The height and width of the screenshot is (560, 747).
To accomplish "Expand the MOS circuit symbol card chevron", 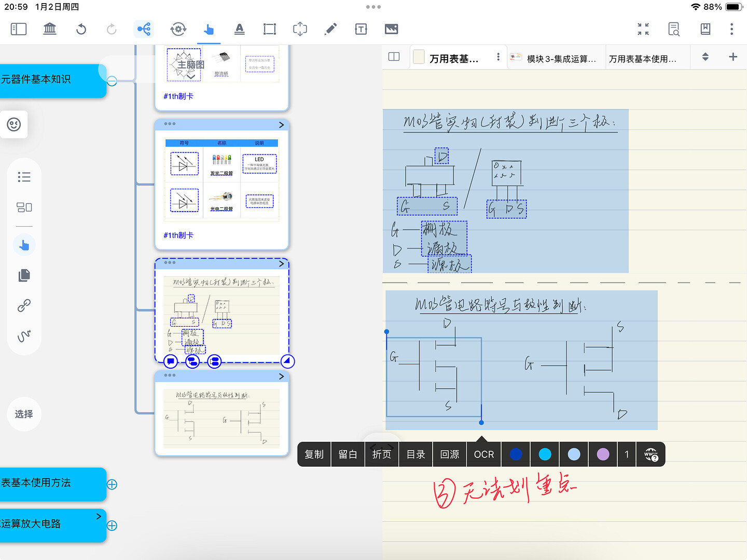I will [281, 376].
